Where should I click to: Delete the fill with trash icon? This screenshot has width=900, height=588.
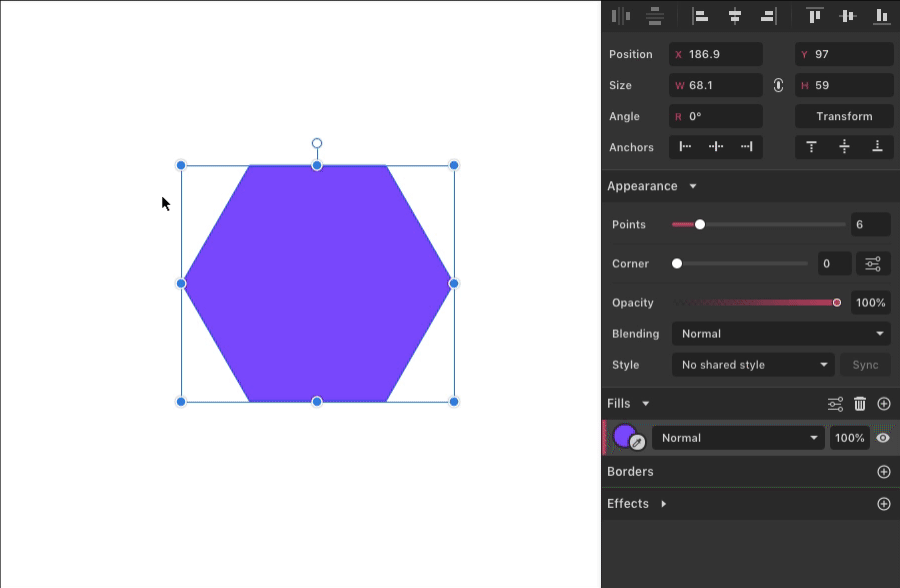tap(860, 404)
